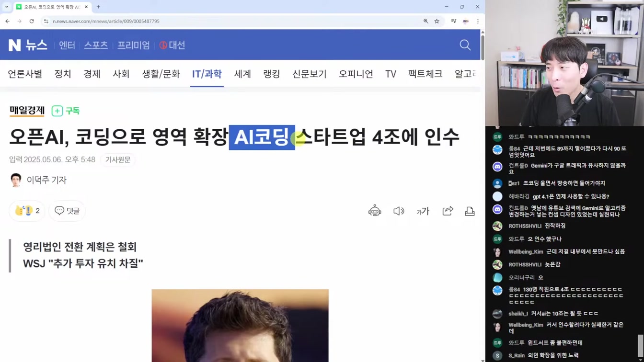Bookmark this page with the star icon
Viewport: 644px width, 362px height.
(437, 21)
